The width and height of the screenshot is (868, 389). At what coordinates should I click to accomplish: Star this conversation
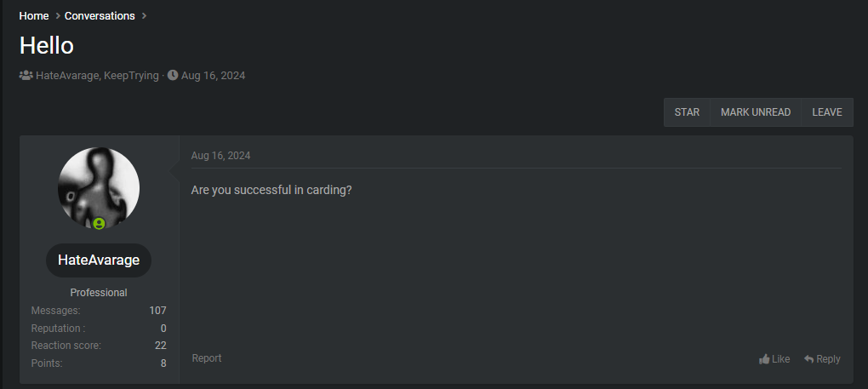[x=687, y=112]
